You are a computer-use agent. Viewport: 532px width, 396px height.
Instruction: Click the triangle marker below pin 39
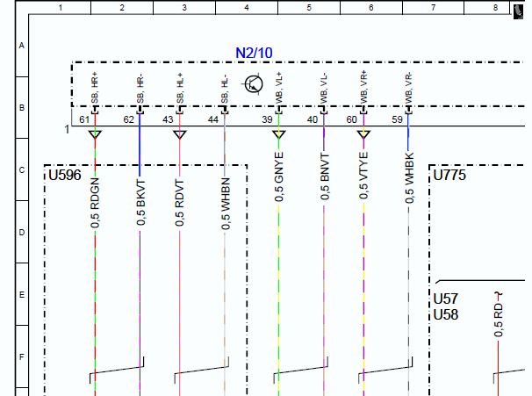tap(278, 134)
